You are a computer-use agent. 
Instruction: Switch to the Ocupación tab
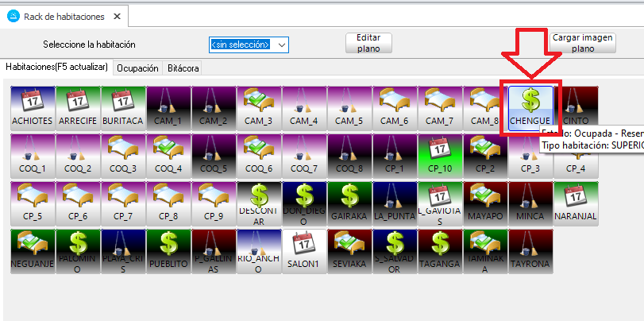pyautogui.click(x=137, y=68)
